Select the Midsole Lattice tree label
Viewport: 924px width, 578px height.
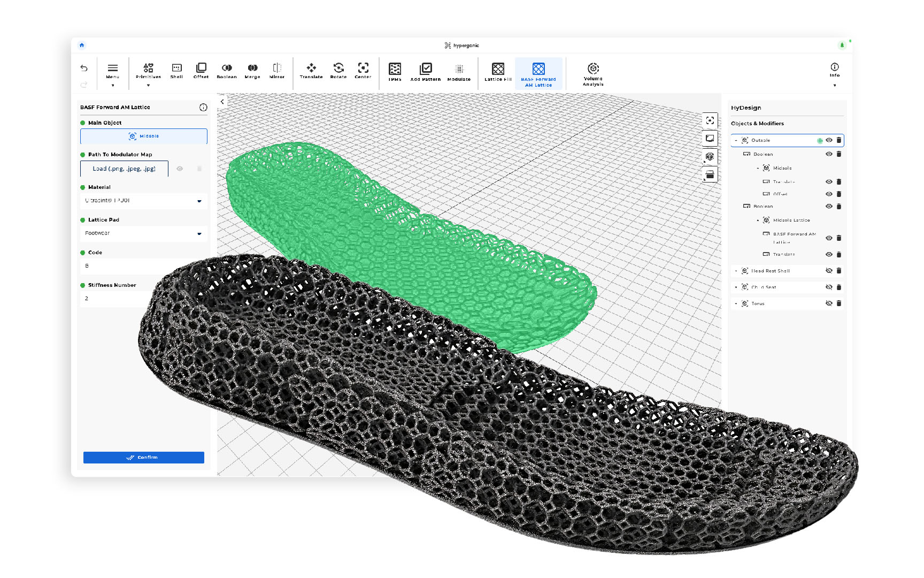791,220
